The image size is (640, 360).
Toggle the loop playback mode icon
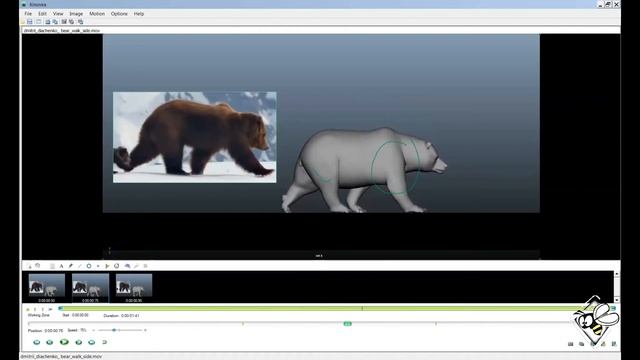[x=104, y=342]
